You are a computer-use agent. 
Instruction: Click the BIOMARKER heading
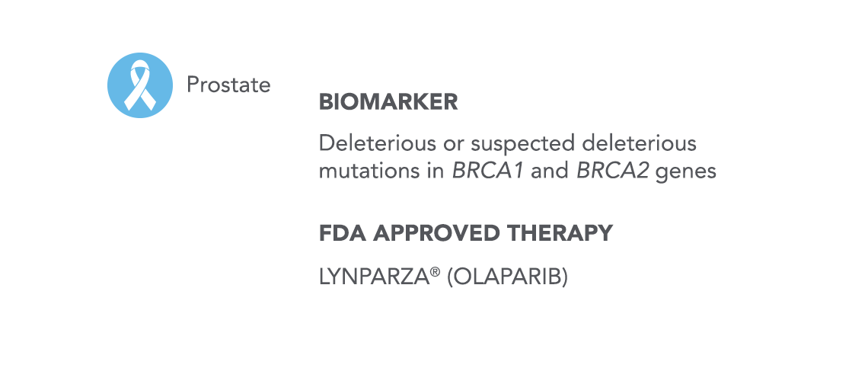[388, 102]
